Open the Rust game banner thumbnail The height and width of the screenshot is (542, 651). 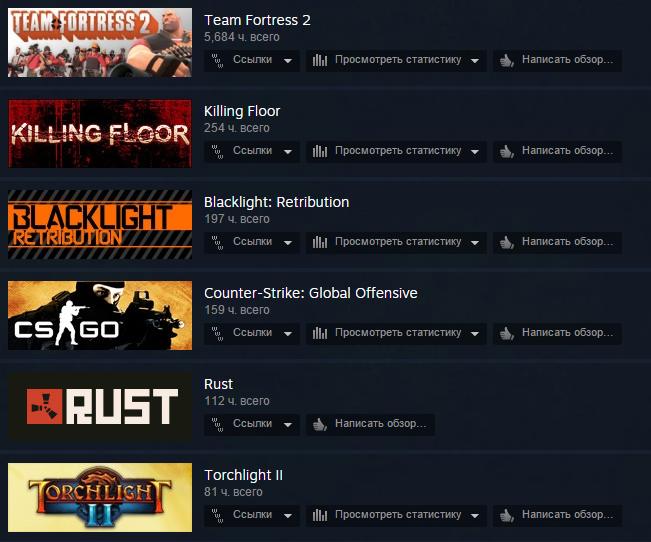(x=100, y=407)
